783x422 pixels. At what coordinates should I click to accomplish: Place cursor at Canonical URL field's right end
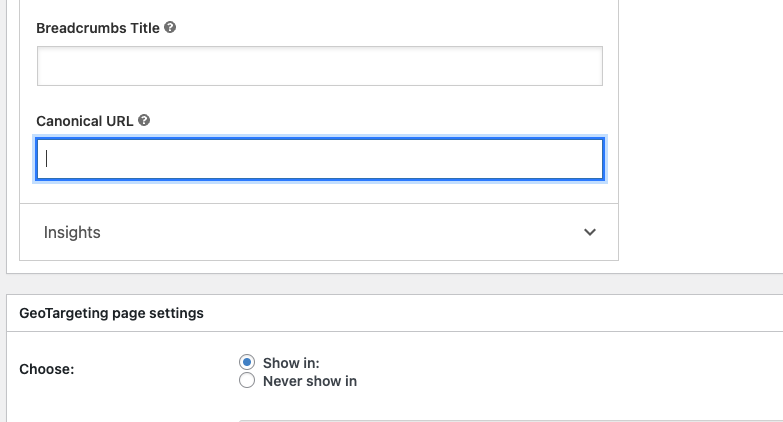click(590, 159)
